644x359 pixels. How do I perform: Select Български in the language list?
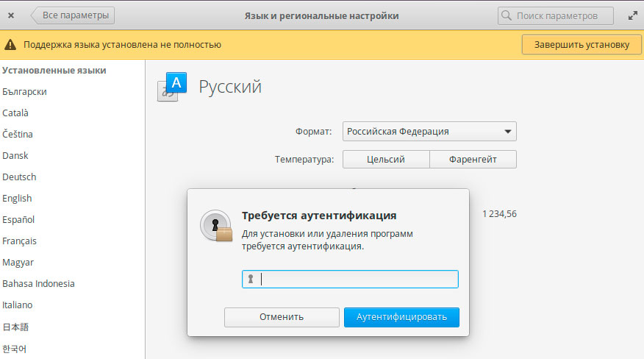point(25,92)
